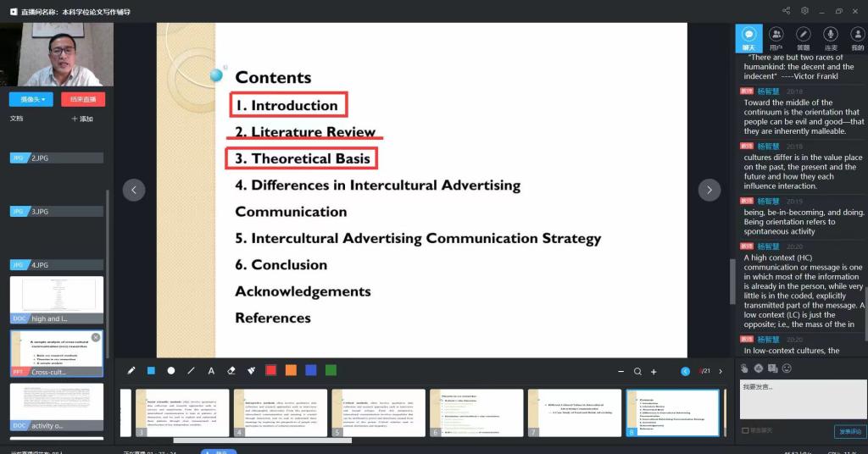Open the share icon in title bar
This screenshot has width=868, height=454.
tap(787, 11)
